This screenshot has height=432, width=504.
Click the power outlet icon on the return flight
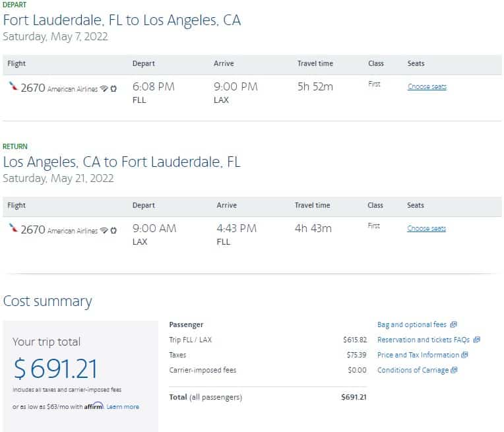pyautogui.click(x=113, y=230)
